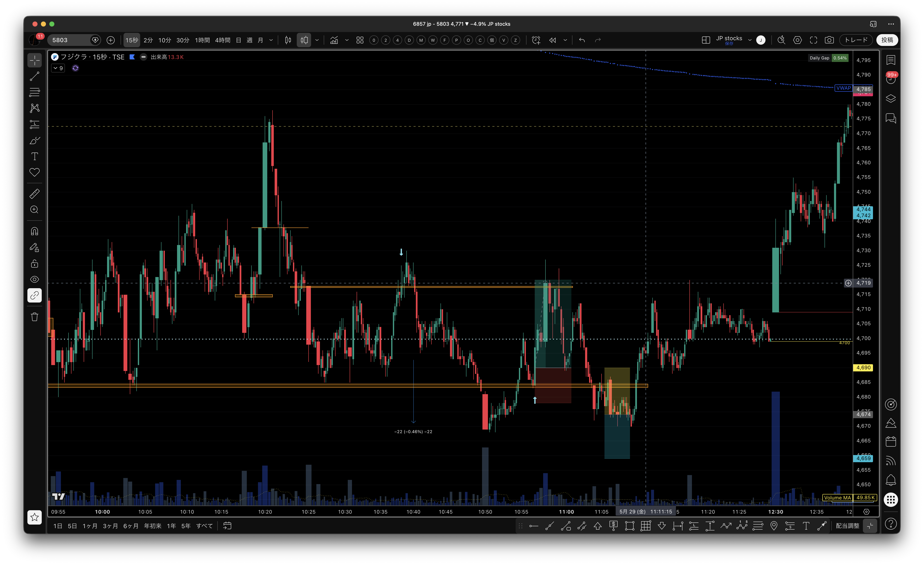The height and width of the screenshot is (565, 924).
Task: Open the indicators menu
Action: (334, 40)
